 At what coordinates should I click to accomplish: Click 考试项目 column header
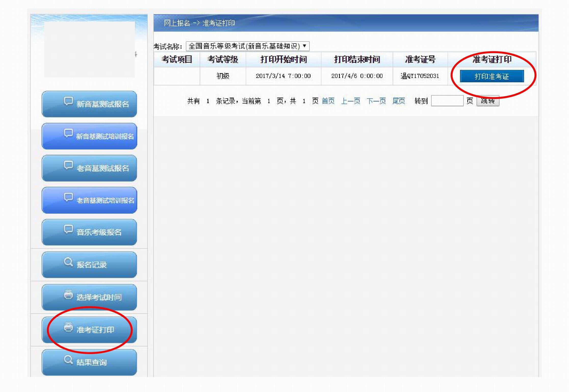(177, 59)
